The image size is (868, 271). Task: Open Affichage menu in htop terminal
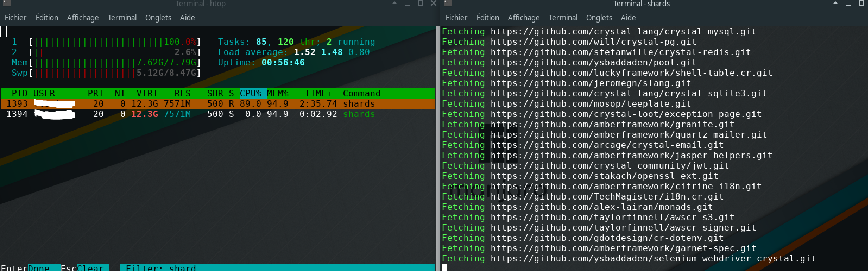point(83,18)
